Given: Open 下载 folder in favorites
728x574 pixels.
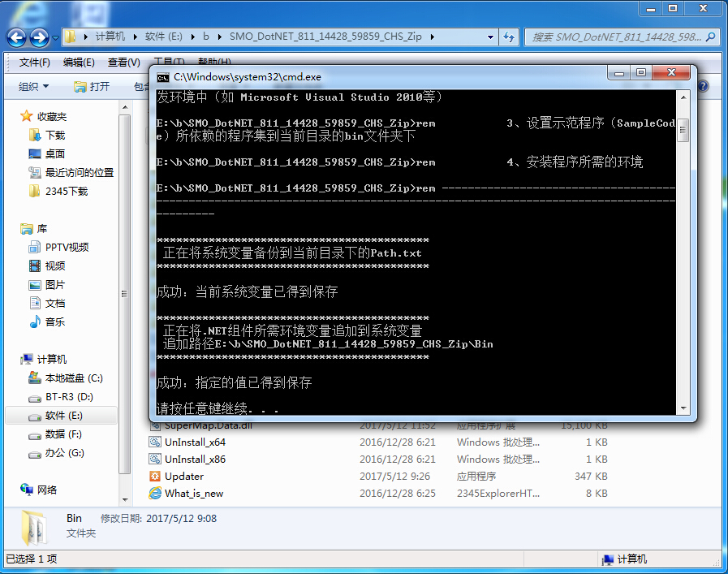Looking at the screenshot, I should [x=47, y=135].
